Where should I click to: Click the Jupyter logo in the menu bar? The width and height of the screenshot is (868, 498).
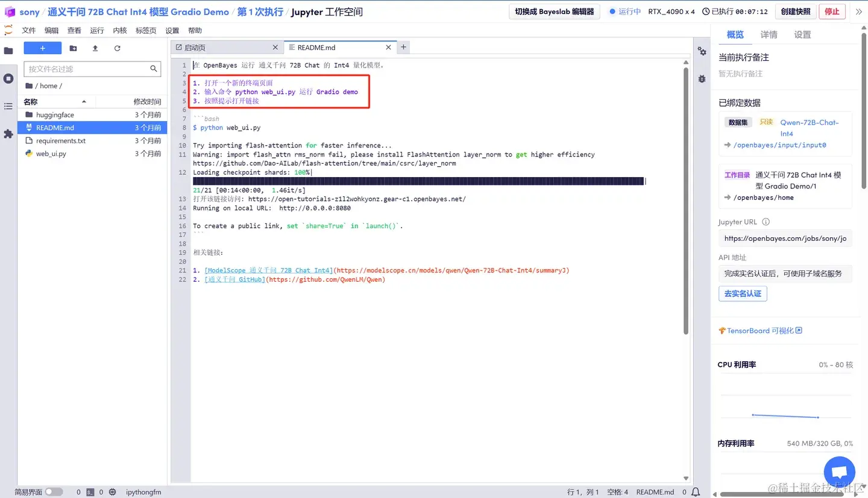(8, 30)
